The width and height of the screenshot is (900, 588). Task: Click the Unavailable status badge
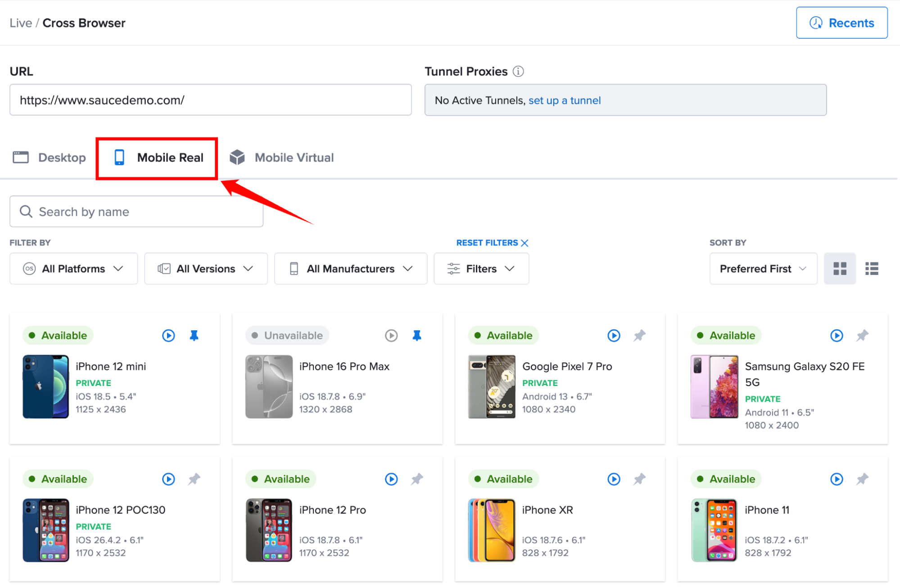(x=287, y=336)
